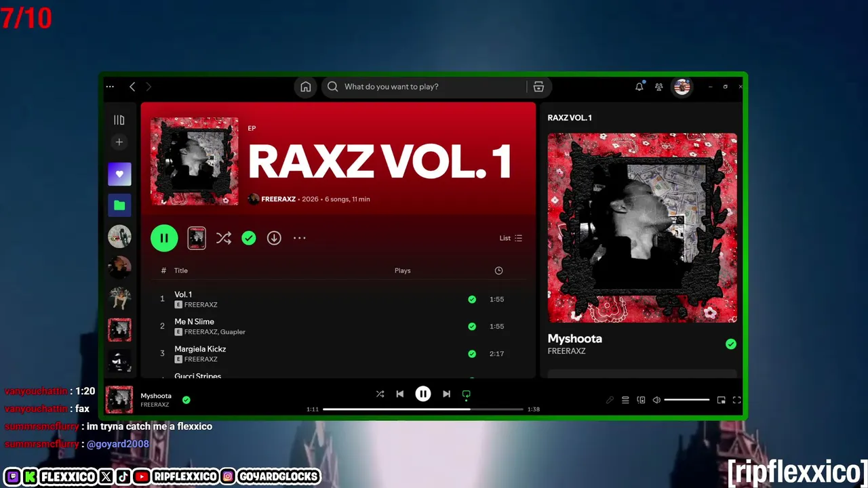This screenshot has width=868, height=488.
Task: Open Friend Activity
Action: (x=658, y=87)
